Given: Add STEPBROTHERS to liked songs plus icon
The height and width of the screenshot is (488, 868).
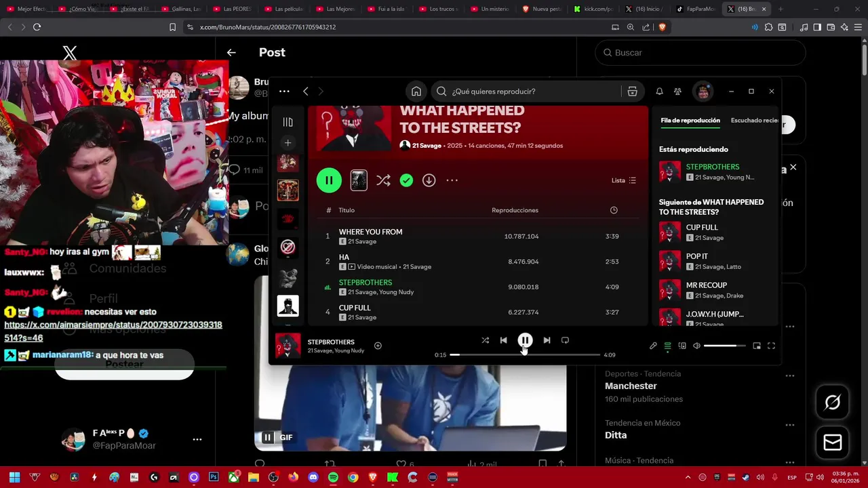Looking at the screenshot, I should click(x=378, y=346).
